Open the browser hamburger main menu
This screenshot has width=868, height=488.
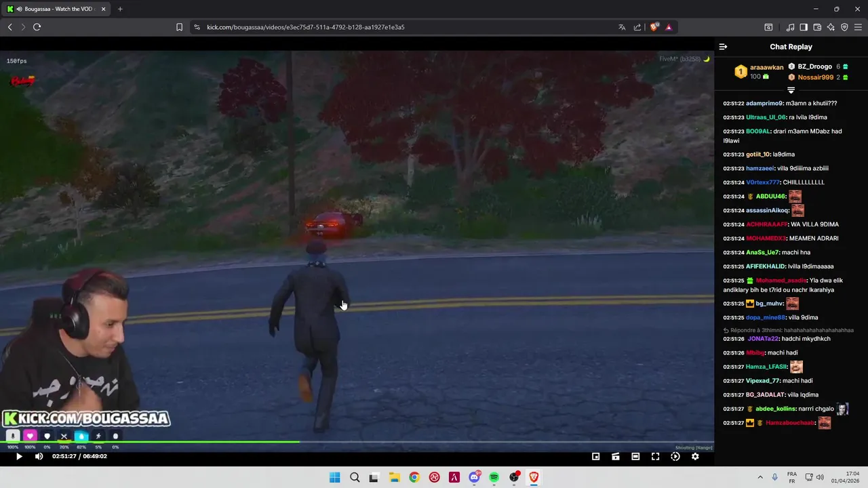[x=858, y=27]
